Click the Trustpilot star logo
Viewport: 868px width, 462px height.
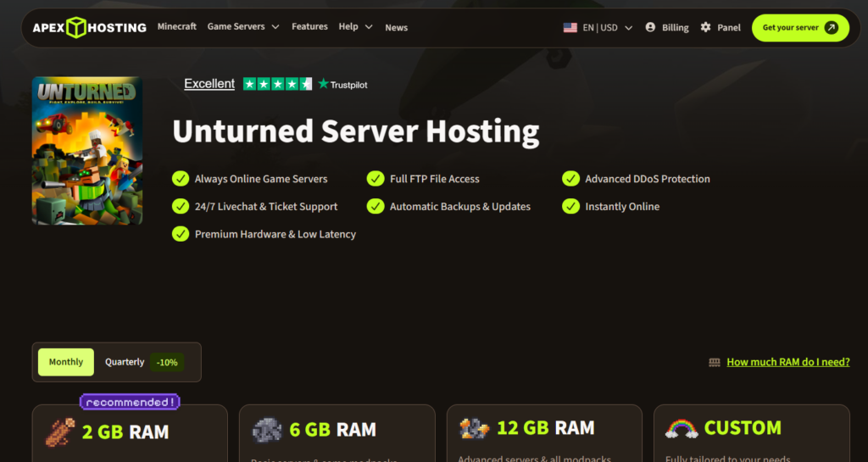click(323, 84)
